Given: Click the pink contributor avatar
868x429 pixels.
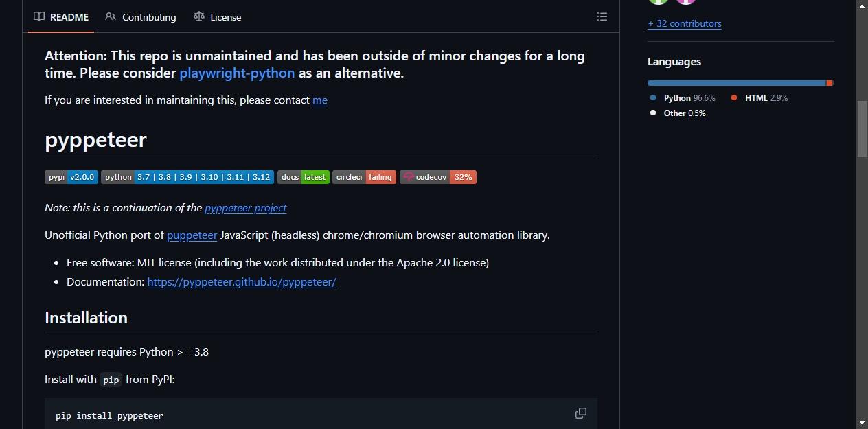Looking at the screenshot, I should point(686,1).
